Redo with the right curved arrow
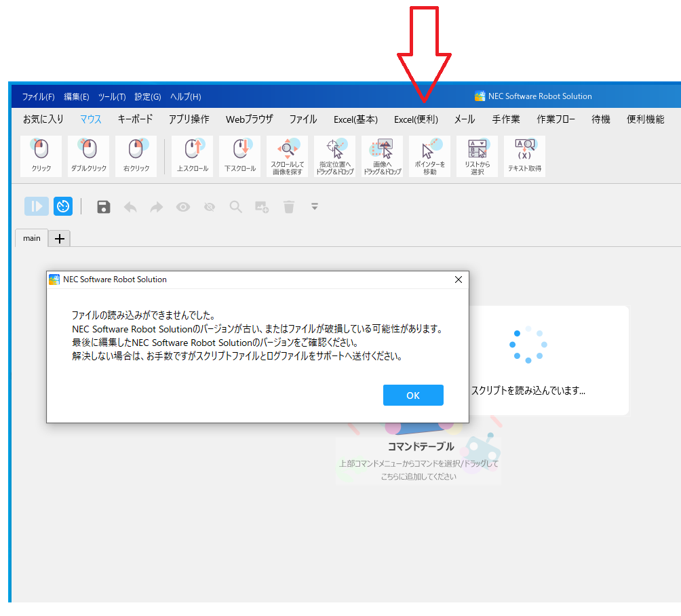 [x=157, y=207]
